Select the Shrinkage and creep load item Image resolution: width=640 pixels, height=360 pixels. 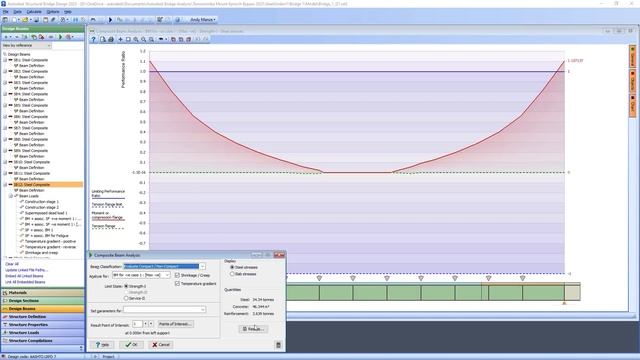click(42, 253)
